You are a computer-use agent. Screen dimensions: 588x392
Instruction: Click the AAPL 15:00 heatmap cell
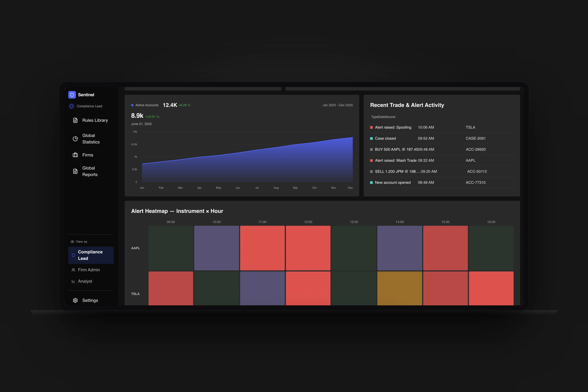tap(445, 248)
